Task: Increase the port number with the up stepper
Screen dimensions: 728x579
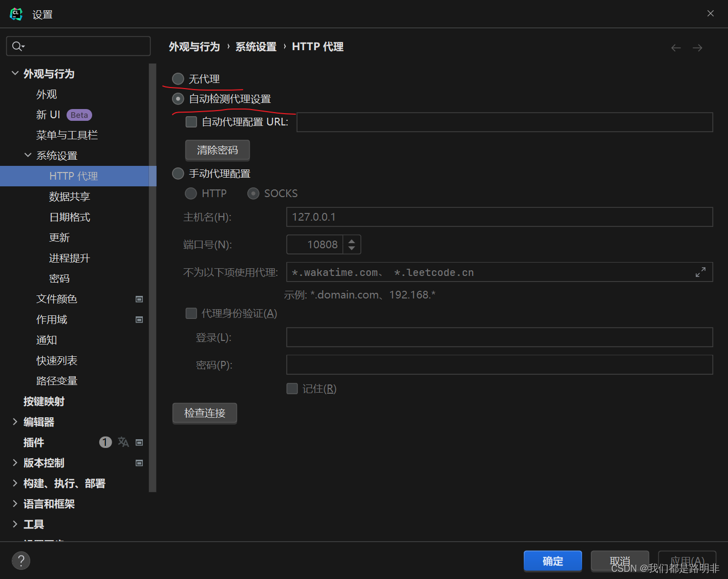Action: (352, 241)
